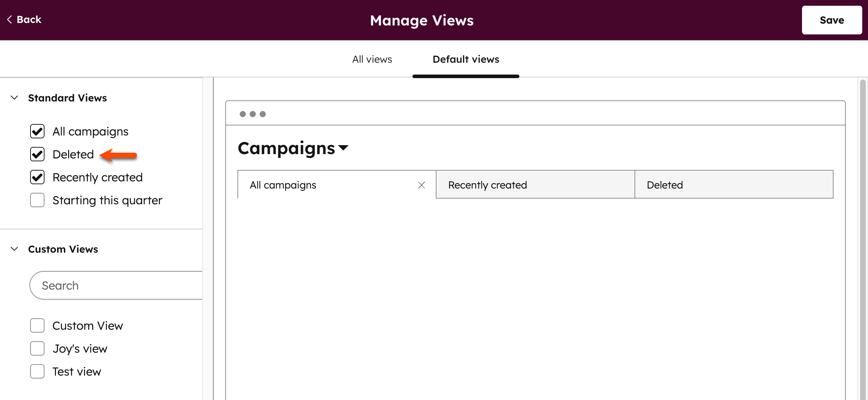Click the Save button
The image size is (868, 400).
831,20
